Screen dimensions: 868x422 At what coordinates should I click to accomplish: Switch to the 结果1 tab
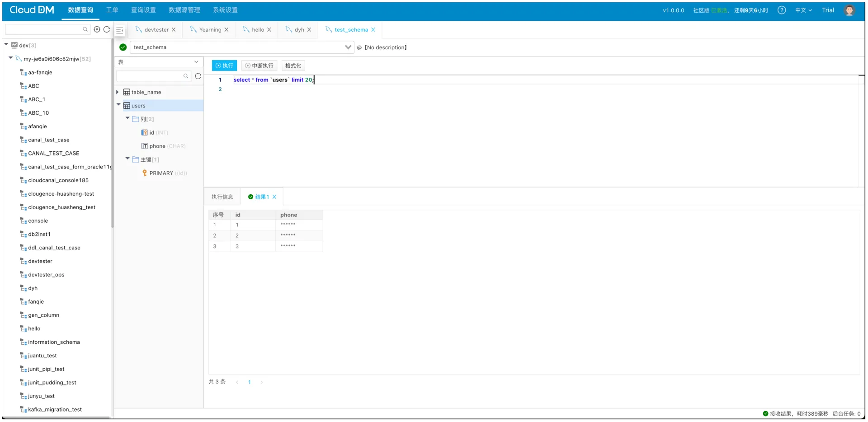click(262, 197)
